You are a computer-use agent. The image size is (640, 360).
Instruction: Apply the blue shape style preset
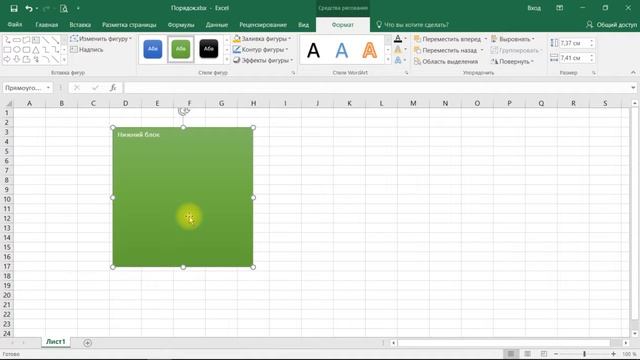(x=153, y=49)
